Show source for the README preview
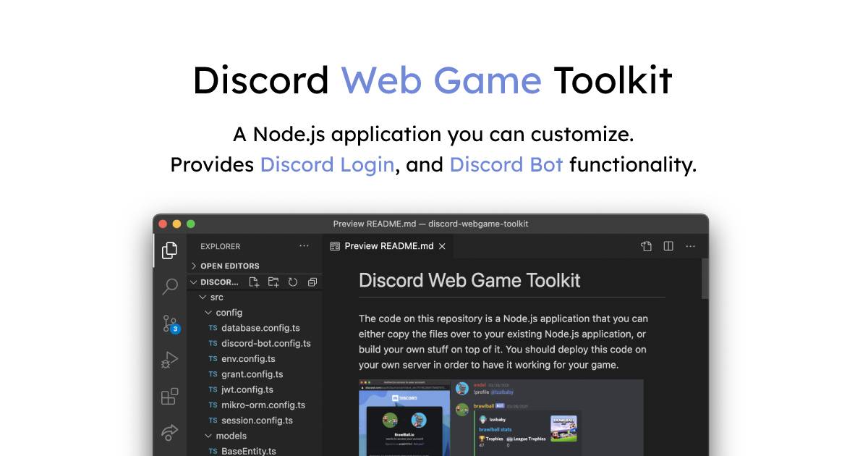Screen dimensions: 868x456 coord(646,246)
